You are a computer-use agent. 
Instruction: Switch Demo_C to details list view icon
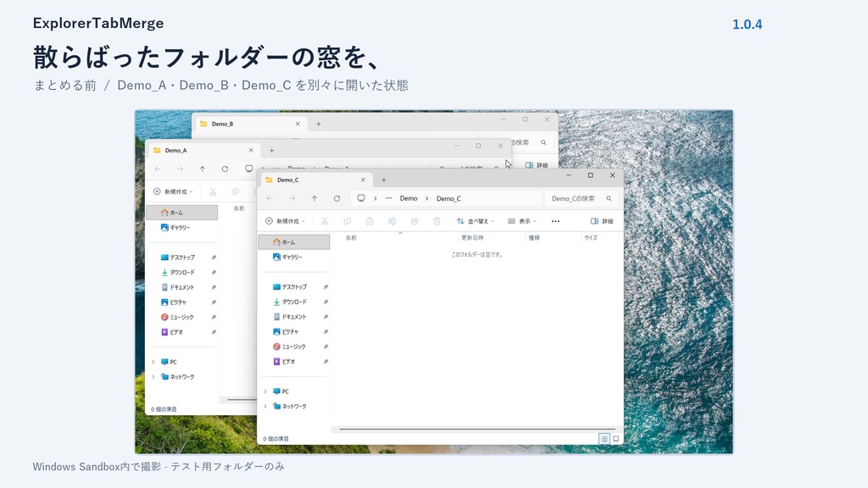click(604, 439)
